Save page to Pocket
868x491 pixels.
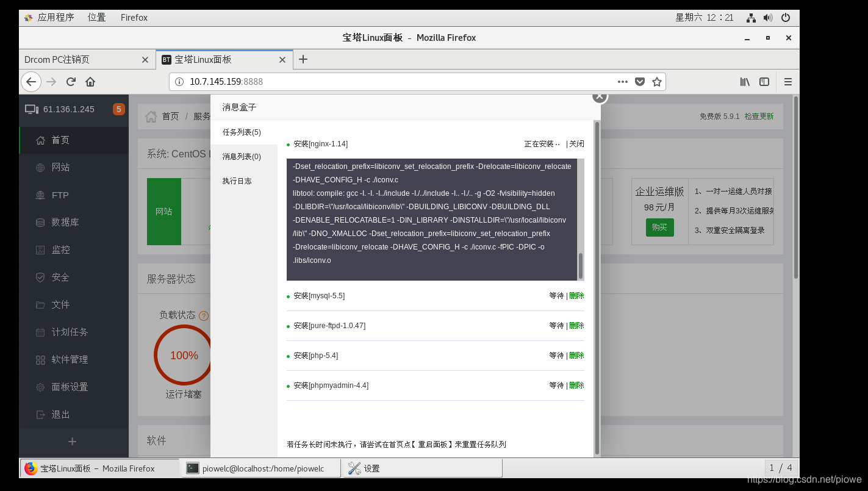640,82
